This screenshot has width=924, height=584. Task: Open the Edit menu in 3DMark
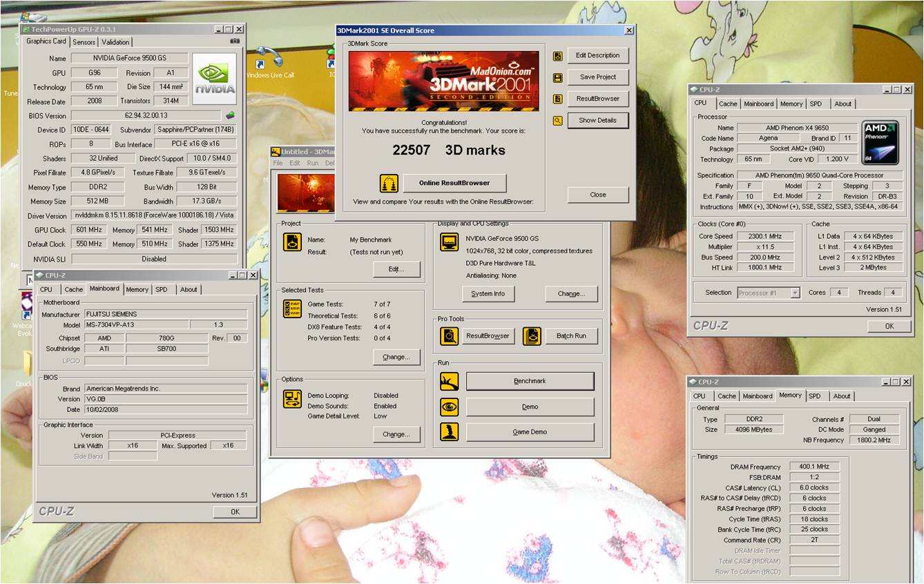(295, 164)
